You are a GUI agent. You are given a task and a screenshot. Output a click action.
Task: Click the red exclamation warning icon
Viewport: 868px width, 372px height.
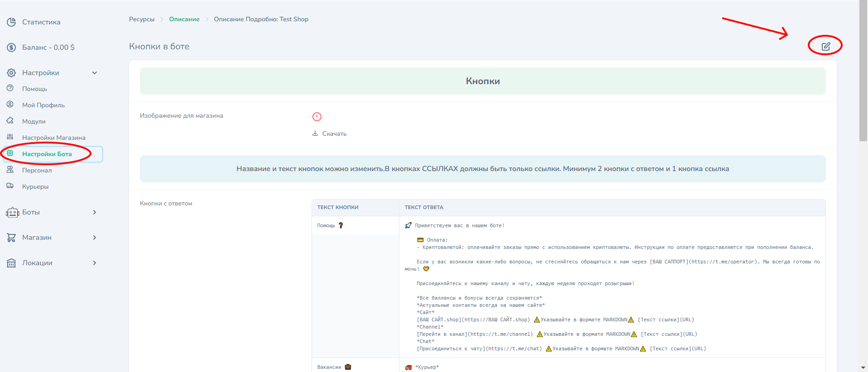pyautogui.click(x=317, y=117)
